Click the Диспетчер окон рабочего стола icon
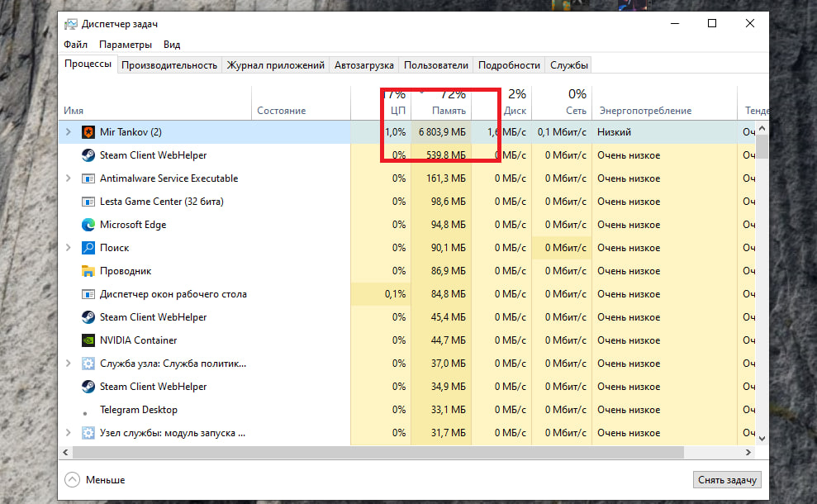Viewport: 817px width, 504px height. point(88,294)
